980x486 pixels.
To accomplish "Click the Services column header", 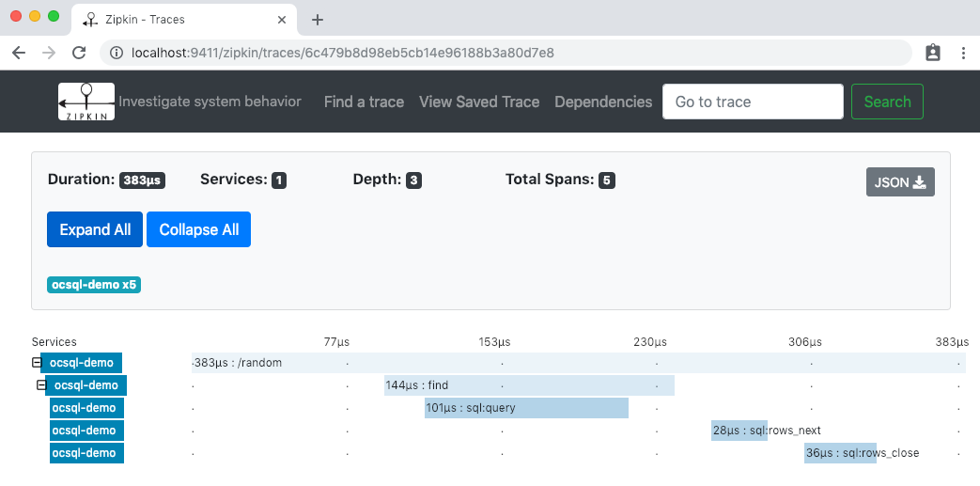I will point(54,342).
